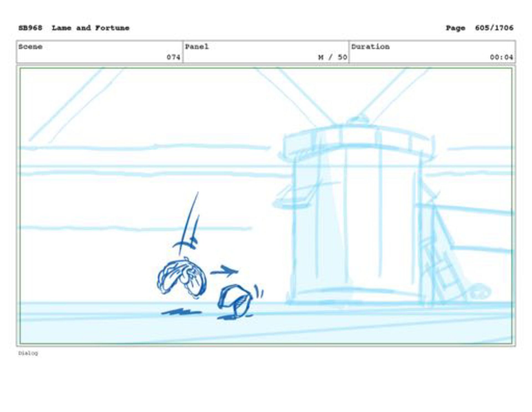The height and width of the screenshot is (412, 532).
Task: Select the 'Panel' header label
Action: click(x=197, y=47)
